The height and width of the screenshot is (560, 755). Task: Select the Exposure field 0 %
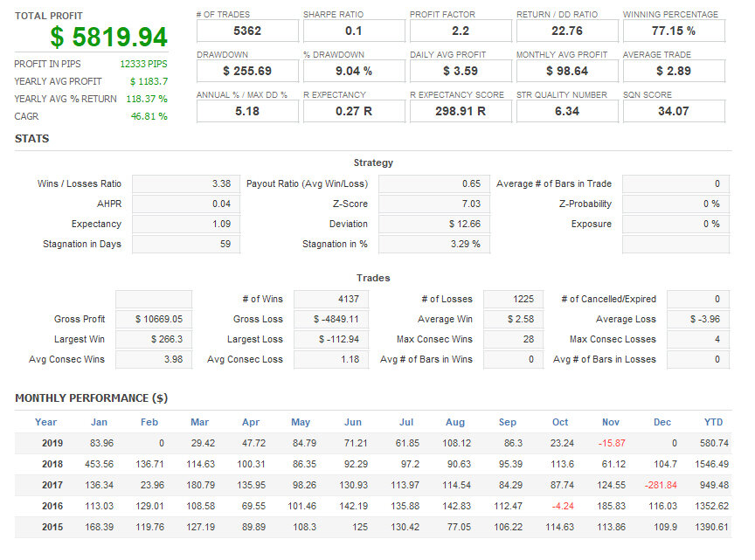(x=676, y=224)
